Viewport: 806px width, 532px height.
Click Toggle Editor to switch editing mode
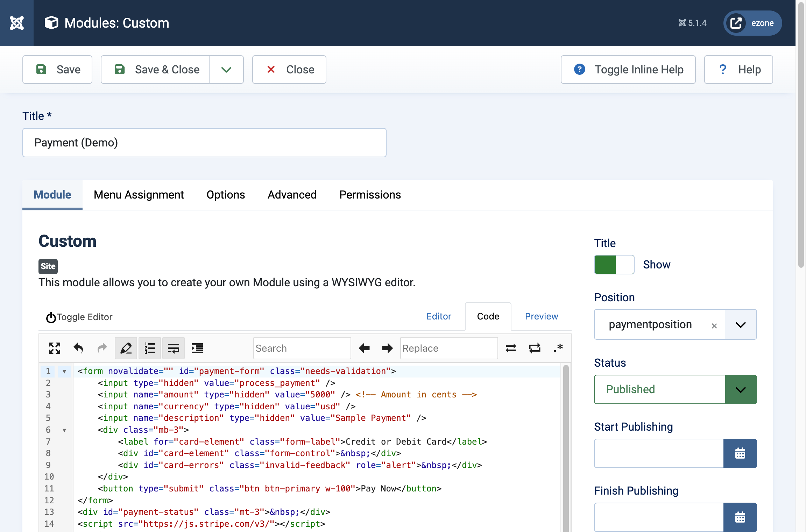(x=79, y=317)
